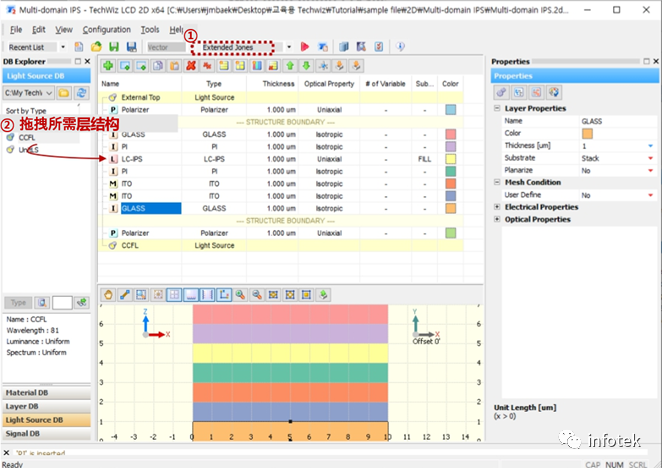The width and height of the screenshot is (662, 468).
Task: Click the blue color swatch of top Polarizer row
Action: pyautogui.click(x=450, y=110)
